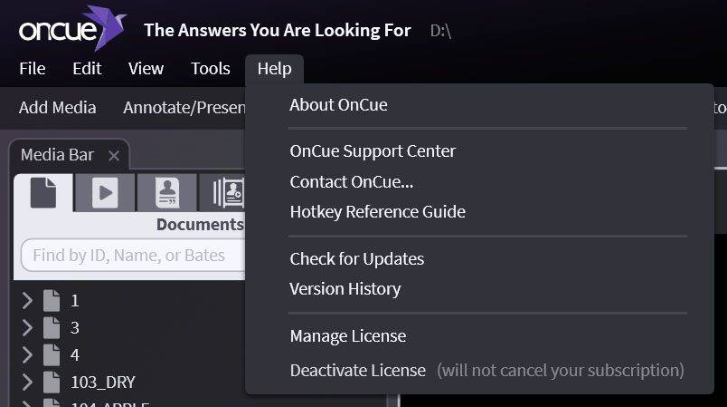Click the D:\ path label
Viewport: 727px width, 407px height.
(x=440, y=31)
